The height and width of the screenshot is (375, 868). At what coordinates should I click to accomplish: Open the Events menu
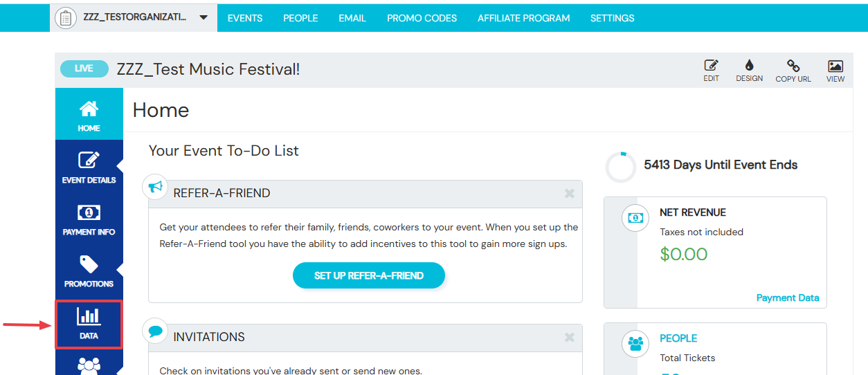245,18
